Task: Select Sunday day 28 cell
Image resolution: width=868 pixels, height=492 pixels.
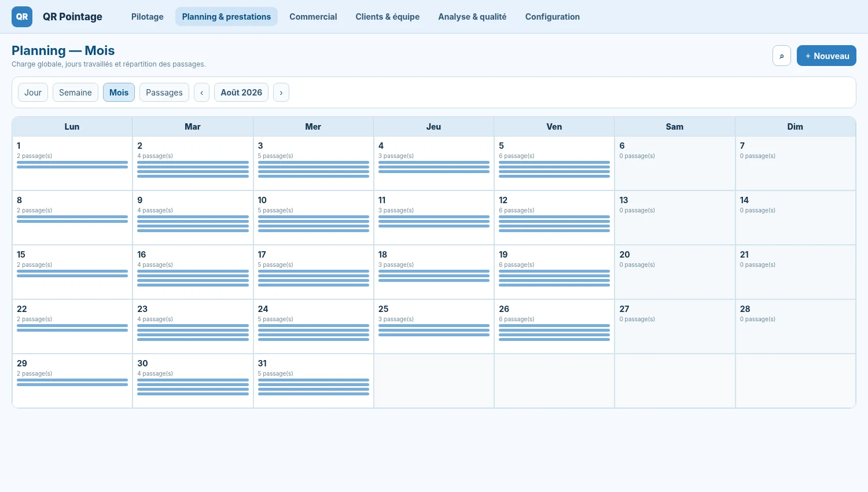Action: [x=796, y=326]
